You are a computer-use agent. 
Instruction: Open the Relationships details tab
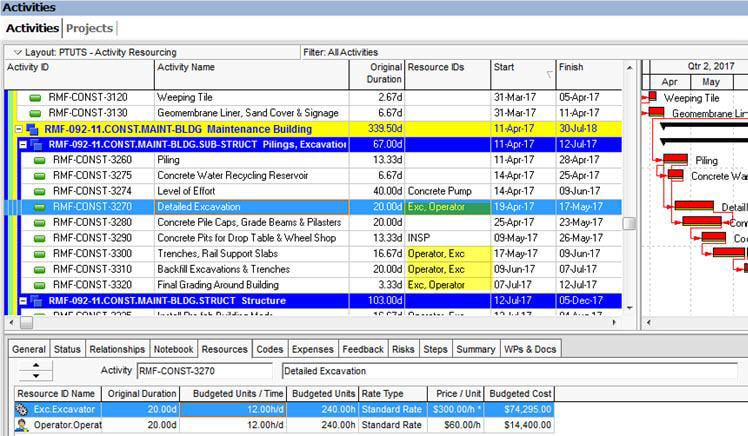[118, 349]
